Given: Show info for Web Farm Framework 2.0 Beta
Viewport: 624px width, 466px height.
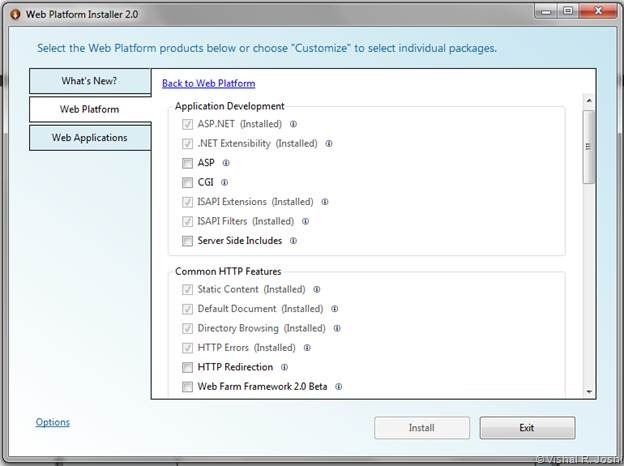Looking at the screenshot, I should point(339,387).
